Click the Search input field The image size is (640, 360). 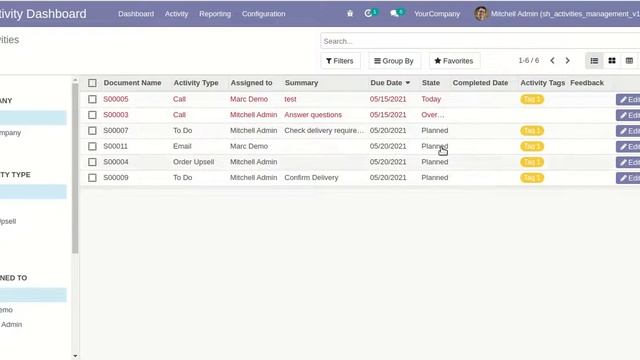point(480,41)
